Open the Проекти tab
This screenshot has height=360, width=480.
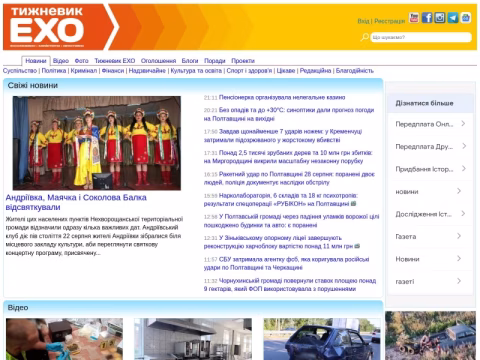tap(243, 61)
